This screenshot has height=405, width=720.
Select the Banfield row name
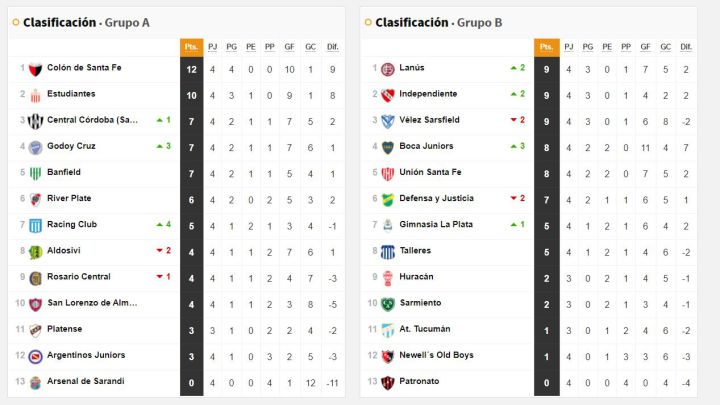click(66, 172)
